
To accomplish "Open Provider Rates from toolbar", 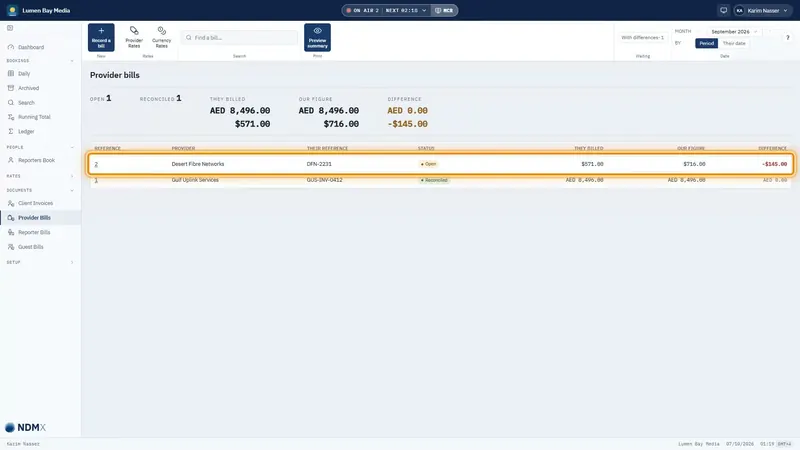I will tap(134, 37).
